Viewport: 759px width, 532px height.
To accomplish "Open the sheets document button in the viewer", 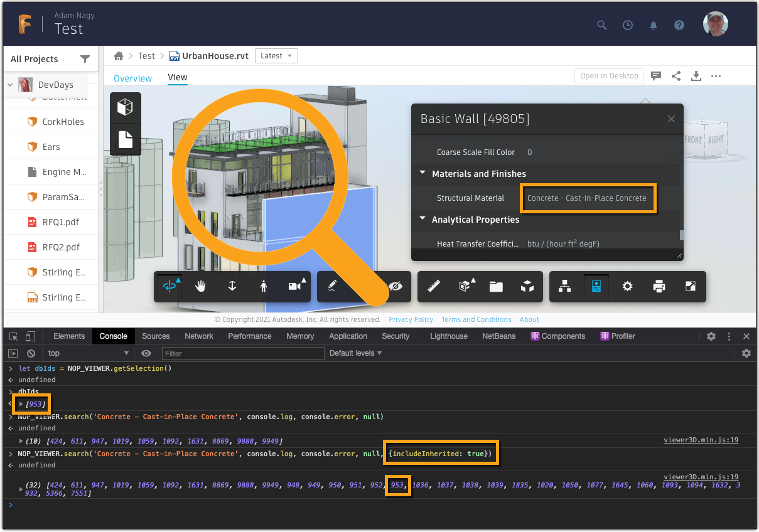I will pyautogui.click(x=126, y=139).
